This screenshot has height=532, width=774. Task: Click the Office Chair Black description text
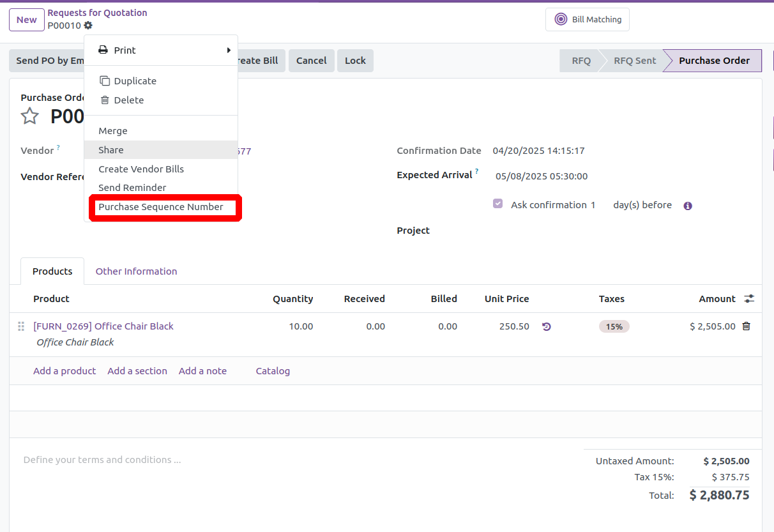(x=75, y=342)
